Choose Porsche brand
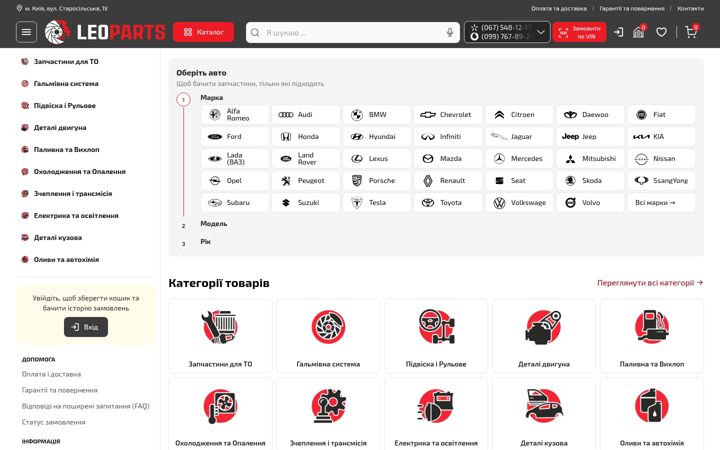This screenshot has width=720, height=450. coord(377,181)
